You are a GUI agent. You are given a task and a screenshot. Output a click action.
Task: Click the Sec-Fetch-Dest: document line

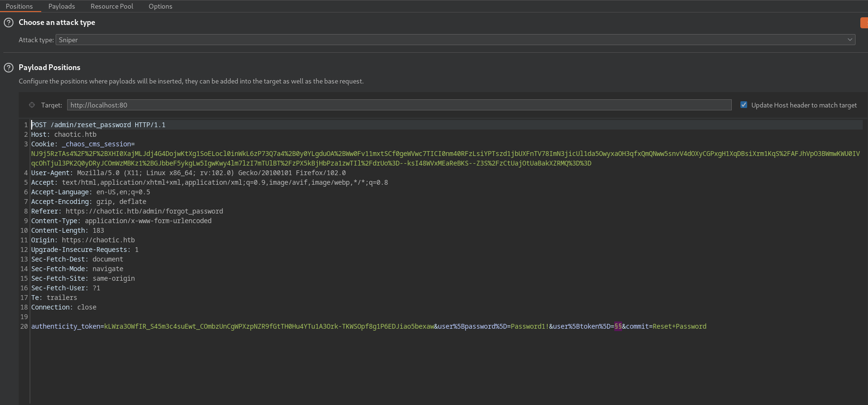coord(77,259)
